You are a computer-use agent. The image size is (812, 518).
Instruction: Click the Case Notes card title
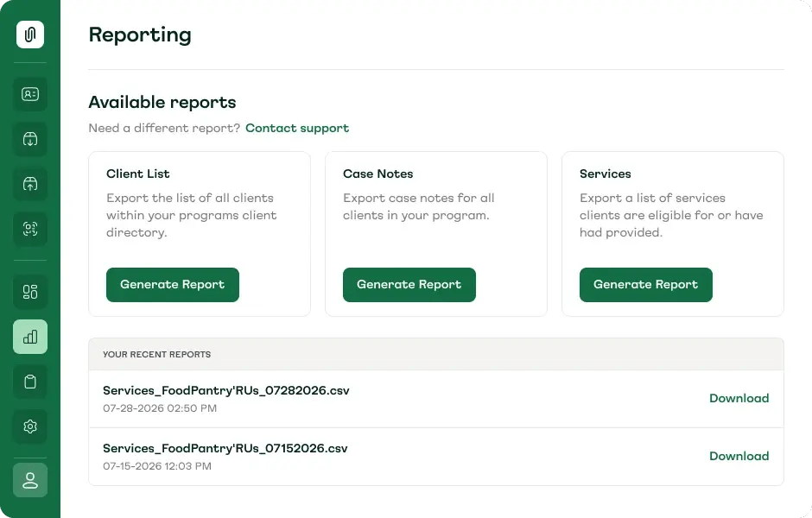tap(378, 174)
